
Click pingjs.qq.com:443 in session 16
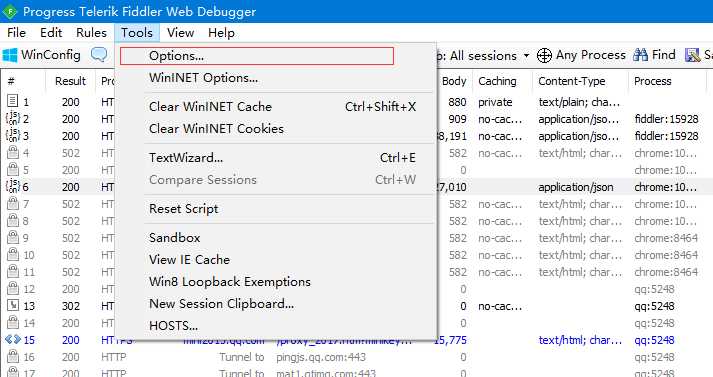pyautogui.click(x=321, y=357)
